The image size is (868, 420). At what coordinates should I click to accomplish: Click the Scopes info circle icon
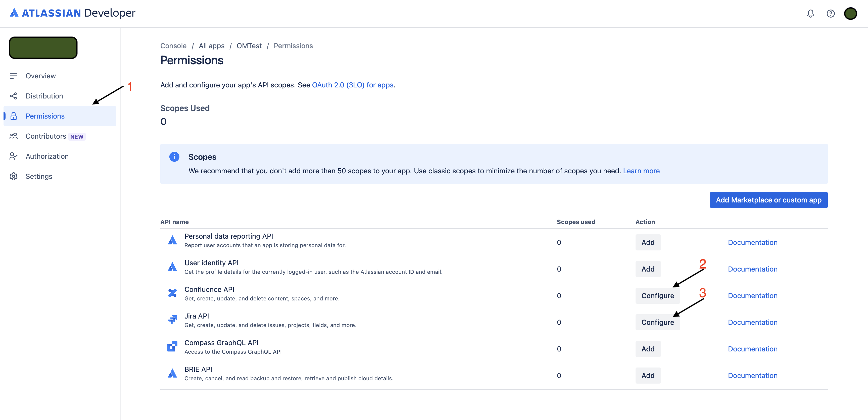click(x=174, y=157)
